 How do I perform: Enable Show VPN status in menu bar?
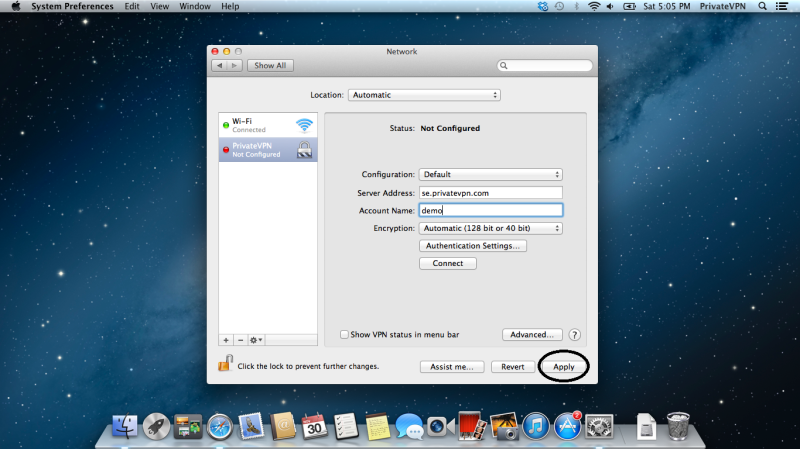[345, 335]
